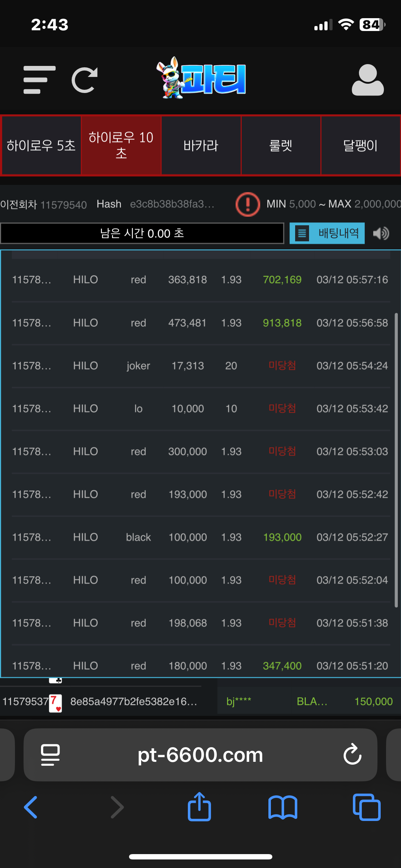Viewport: 401px width, 868px height.
Task: Open the 룰렛 game tab
Action: pos(281,145)
